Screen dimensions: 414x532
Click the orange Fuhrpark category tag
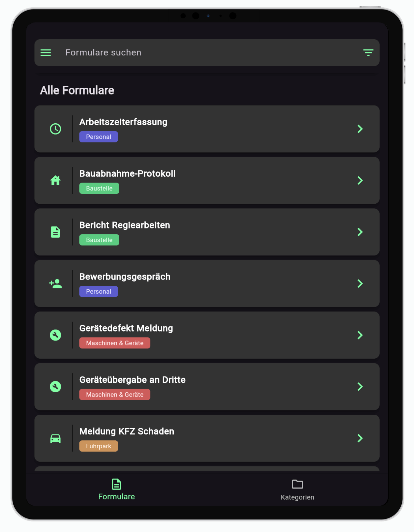pyautogui.click(x=99, y=446)
